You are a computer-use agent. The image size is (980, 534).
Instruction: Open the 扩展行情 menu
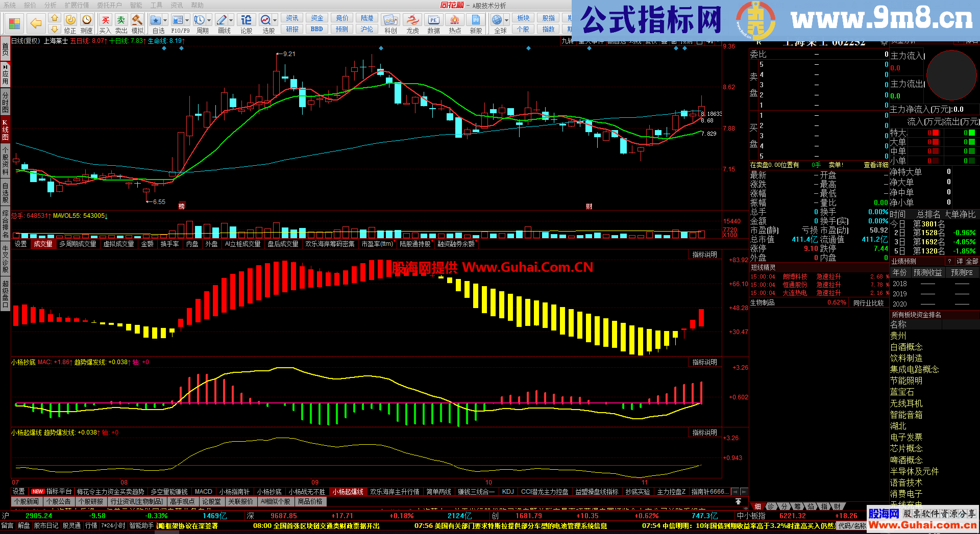(x=77, y=5)
